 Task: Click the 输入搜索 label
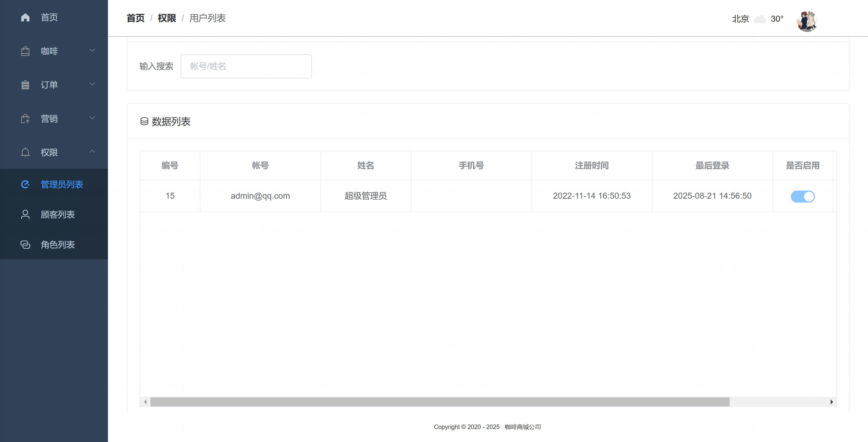tap(156, 66)
